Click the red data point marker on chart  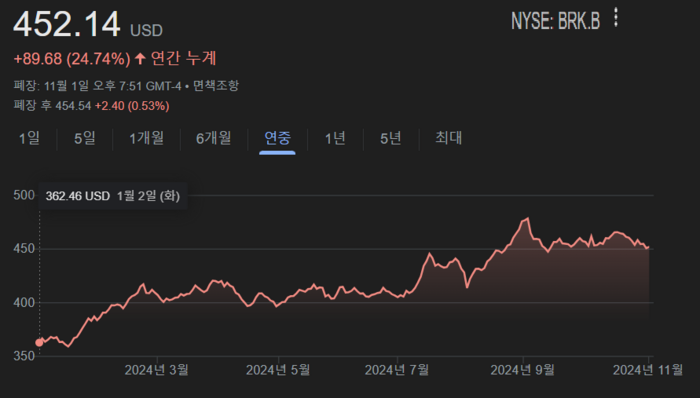pos(39,343)
